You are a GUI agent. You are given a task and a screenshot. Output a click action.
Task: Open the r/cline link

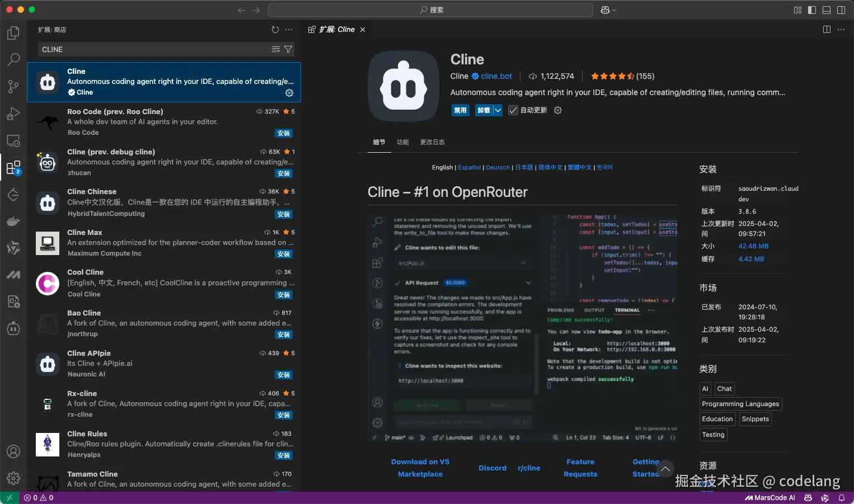[x=529, y=468]
